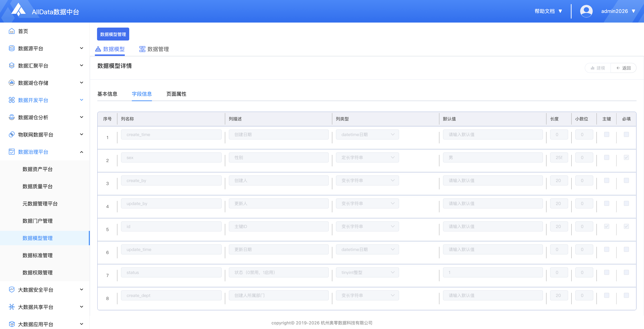Viewport: 644px width, 329px height.
Task: Toggle 必填 checkbox for sex row
Action: point(626,157)
